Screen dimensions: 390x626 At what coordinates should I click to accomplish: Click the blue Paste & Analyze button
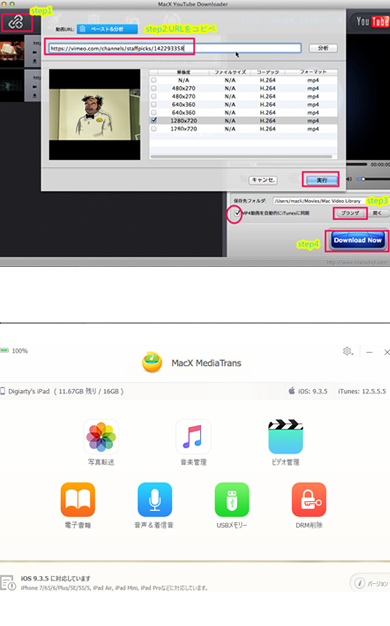[107, 29]
